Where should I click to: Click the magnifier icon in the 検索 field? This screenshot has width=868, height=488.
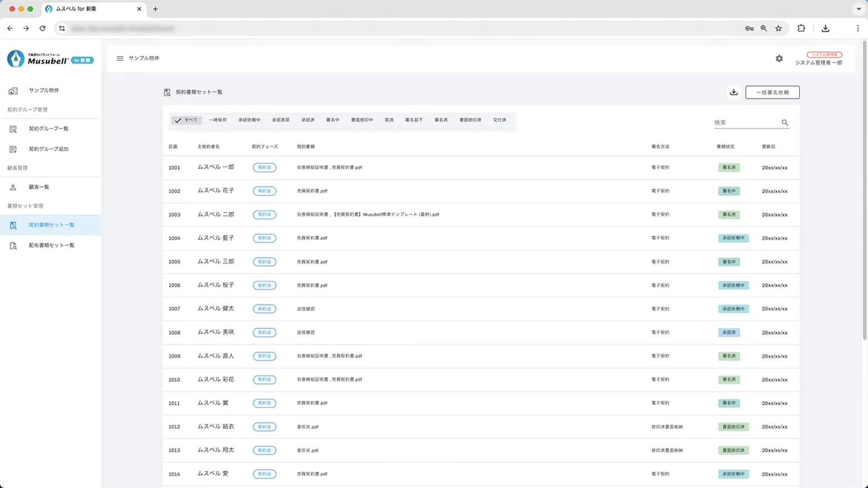tap(785, 122)
